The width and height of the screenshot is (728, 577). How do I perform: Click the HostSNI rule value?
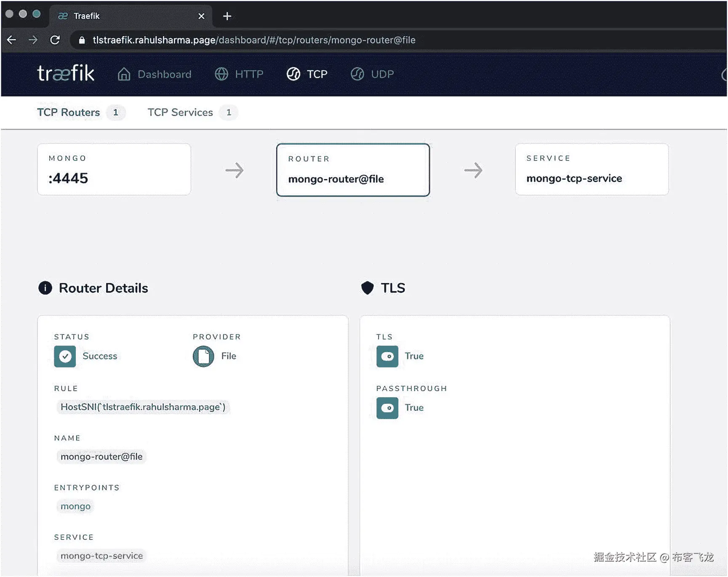click(x=143, y=407)
